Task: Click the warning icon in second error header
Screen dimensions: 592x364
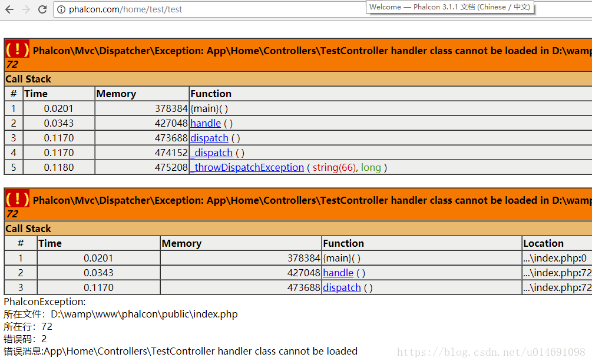Action: pos(17,198)
